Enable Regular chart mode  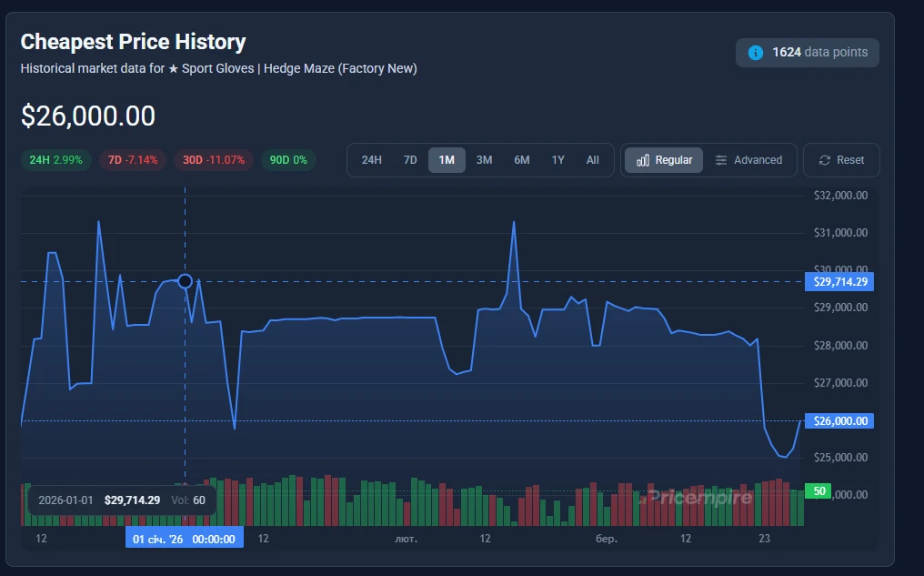coord(664,160)
